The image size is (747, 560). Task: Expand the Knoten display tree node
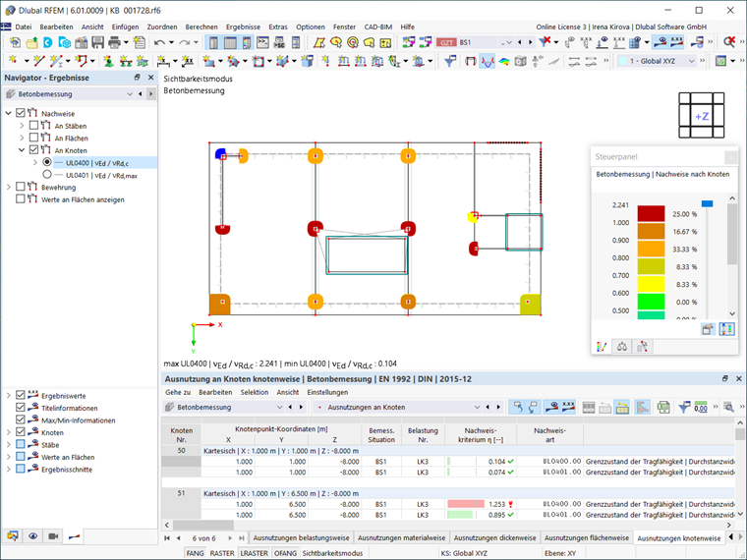point(8,432)
